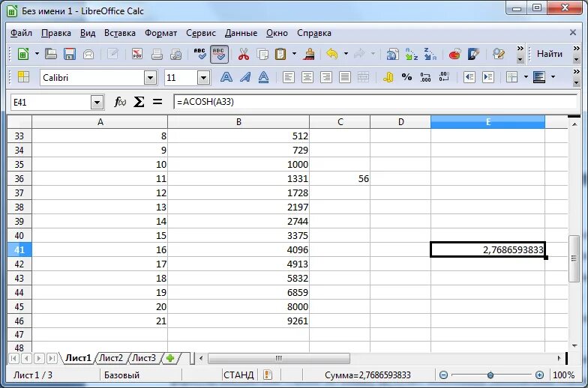Screen dimensions: 588x388
Task: Save the document with floppy disk icon
Action: pos(69,54)
